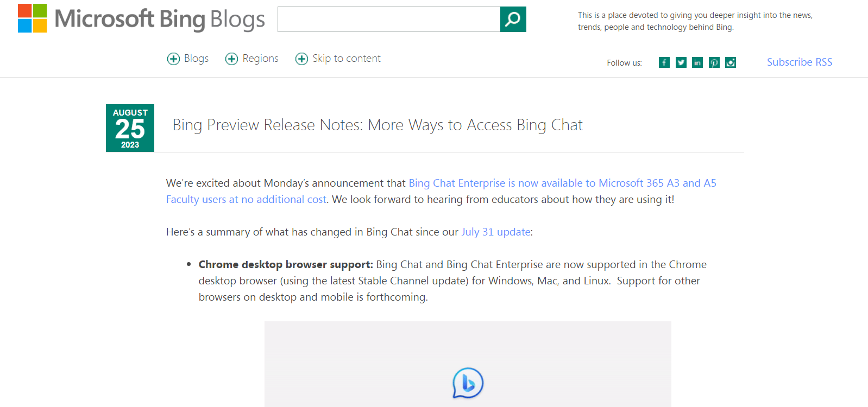Screen dimensions: 868x407
Task: Click the 'Chrome desktop browser support:' bold text
Action: 286,264
